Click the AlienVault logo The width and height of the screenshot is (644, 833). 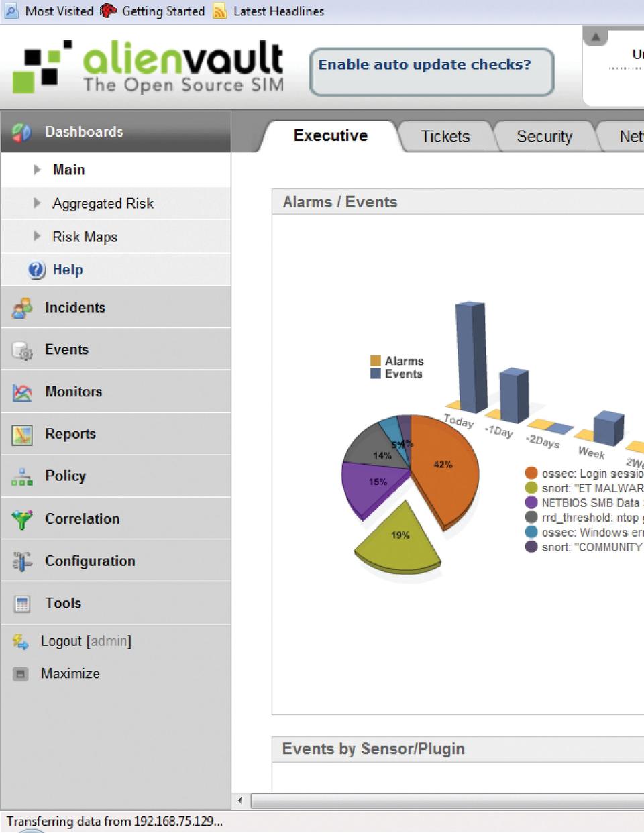pos(149,66)
